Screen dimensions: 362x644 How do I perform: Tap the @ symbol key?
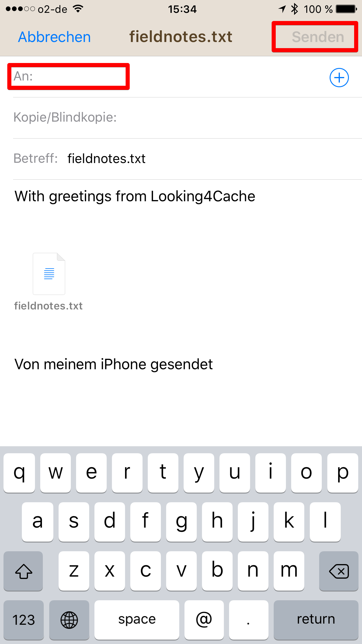click(204, 620)
